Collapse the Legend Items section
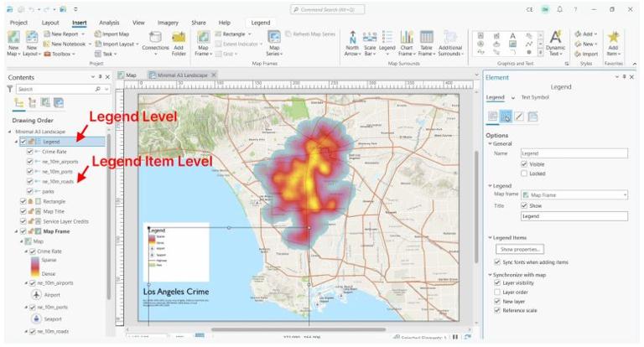The width and height of the screenshot is (644, 347). 490,237
